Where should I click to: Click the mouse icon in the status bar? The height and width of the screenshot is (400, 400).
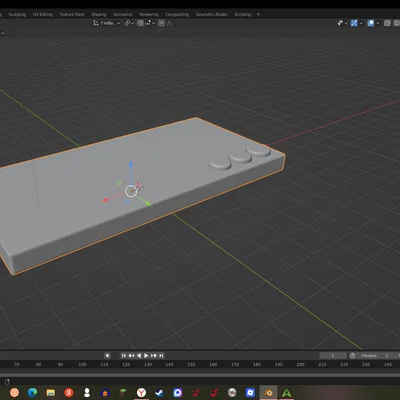click(x=7, y=381)
